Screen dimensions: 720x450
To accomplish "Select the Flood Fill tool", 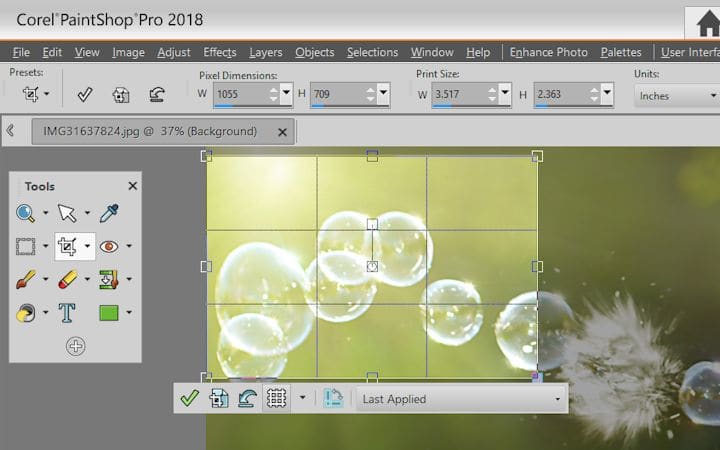I will click(25, 313).
